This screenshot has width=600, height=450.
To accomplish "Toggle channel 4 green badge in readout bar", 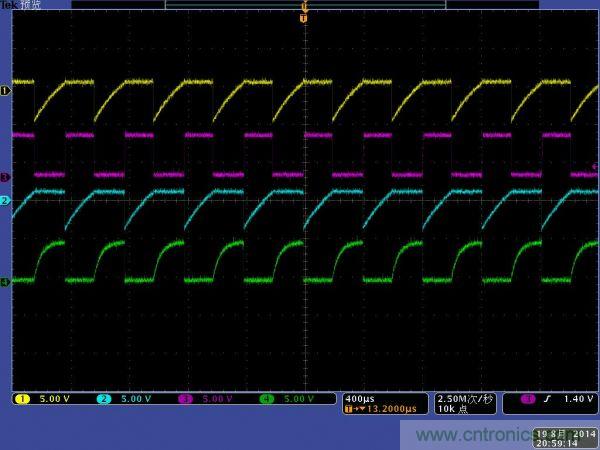I will pyautogui.click(x=266, y=398).
